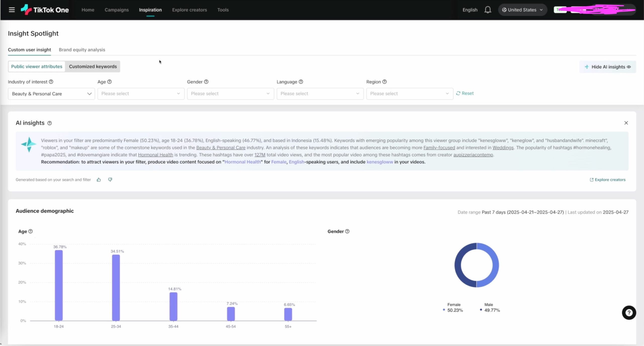This screenshot has height=346, width=644.
Task: Click the thumbs down feedback icon
Action: (110, 180)
